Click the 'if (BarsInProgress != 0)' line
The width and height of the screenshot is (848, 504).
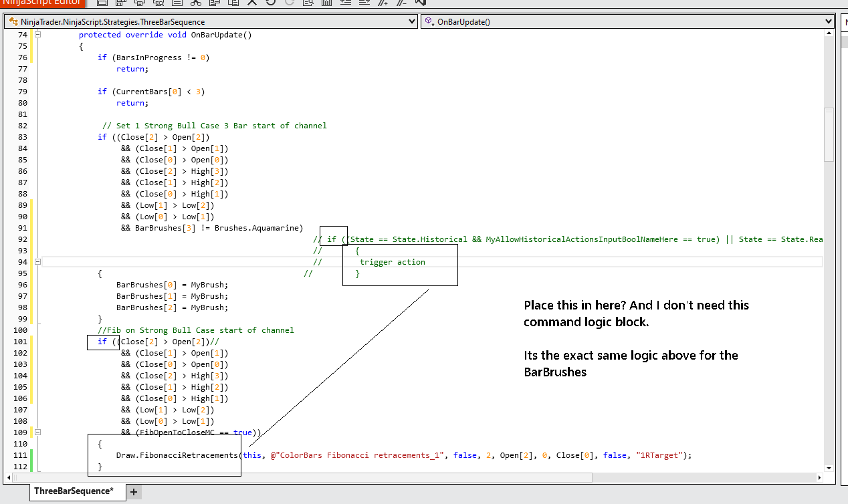(x=153, y=57)
